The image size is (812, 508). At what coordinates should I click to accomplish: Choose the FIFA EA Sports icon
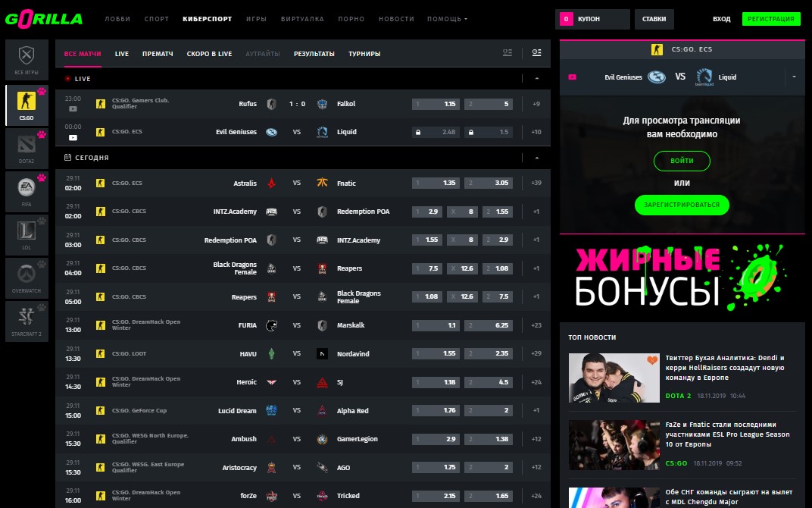click(x=27, y=192)
